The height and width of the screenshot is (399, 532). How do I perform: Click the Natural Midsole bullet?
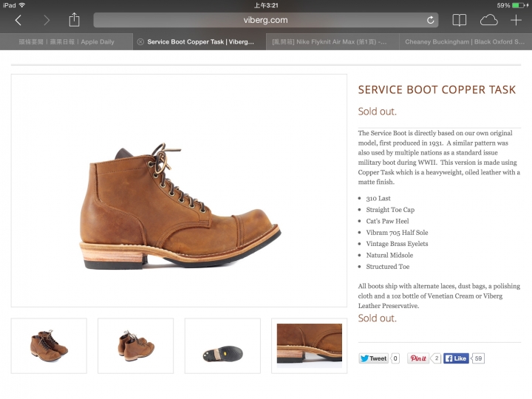[x=389, y=255]
